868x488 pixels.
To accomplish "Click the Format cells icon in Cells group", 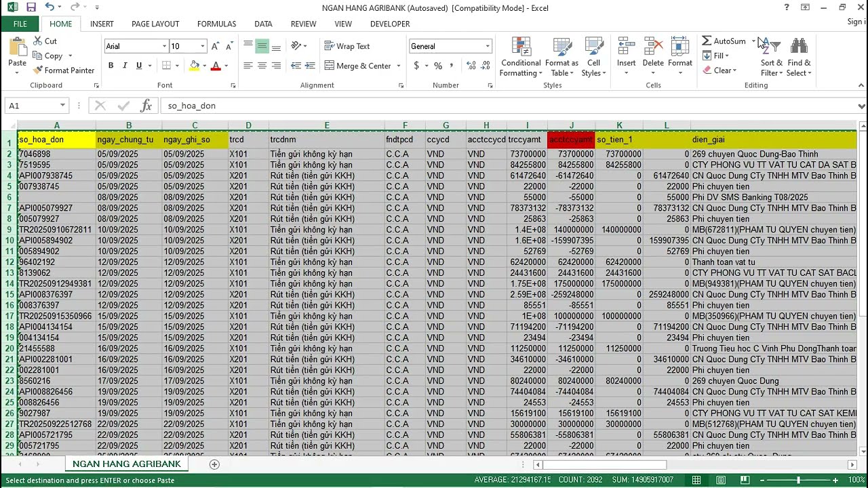I will (680, 47).
